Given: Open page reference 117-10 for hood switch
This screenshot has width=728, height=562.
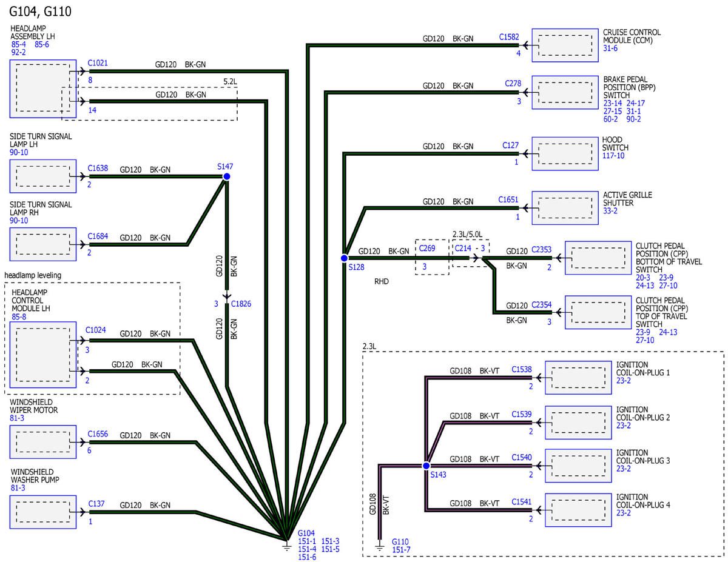Looking at the screenshot, I should point(613,156).
